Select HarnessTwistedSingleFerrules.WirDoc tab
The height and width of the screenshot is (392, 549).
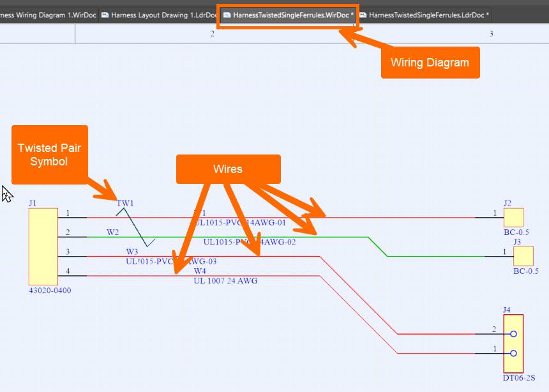tap(288, 15)
